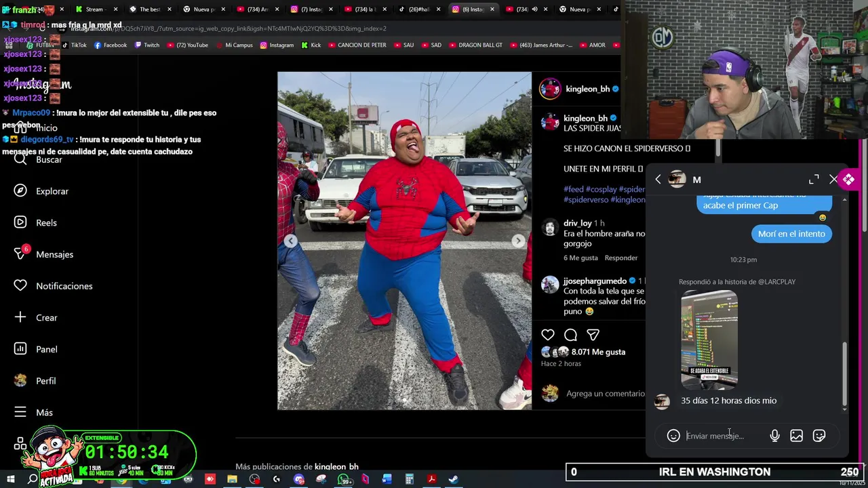Click the chat scrollbar thumb
Image resolution: width=868 pixels, height=488 pixels.
point(844,373)
